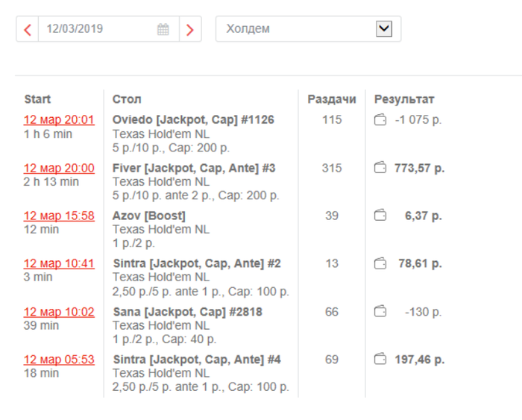
Task: Open session 12 мар 20:00 link
Action: 59,168
